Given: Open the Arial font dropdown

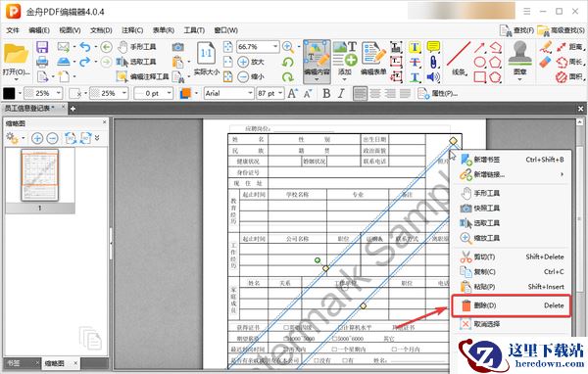Looking at the screenshot, I should click(250, 93).
